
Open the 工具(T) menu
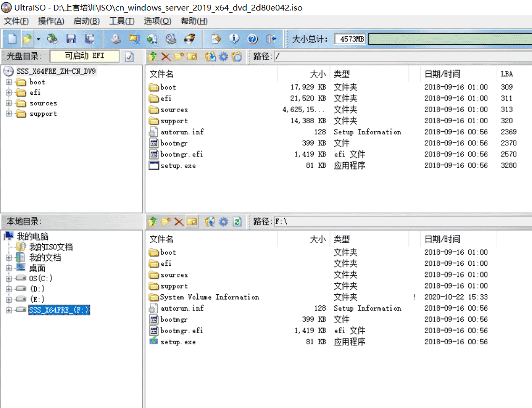[x=122, y=21]
